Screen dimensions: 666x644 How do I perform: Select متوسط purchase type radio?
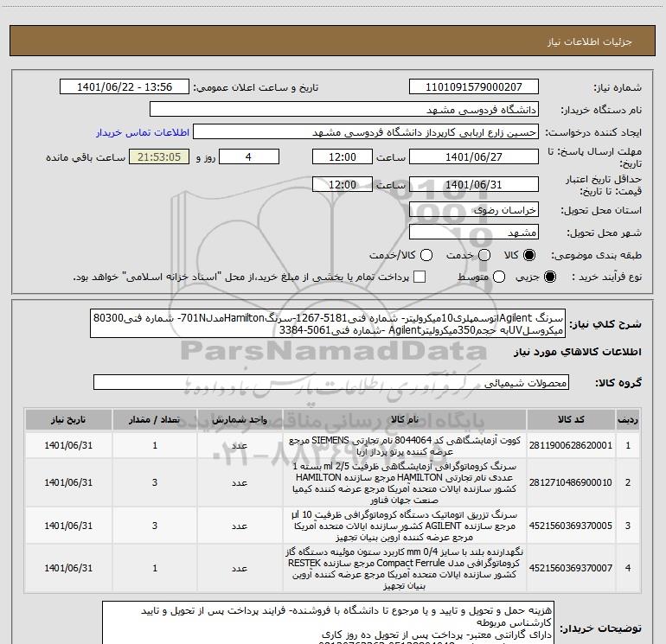click(499, 277)
